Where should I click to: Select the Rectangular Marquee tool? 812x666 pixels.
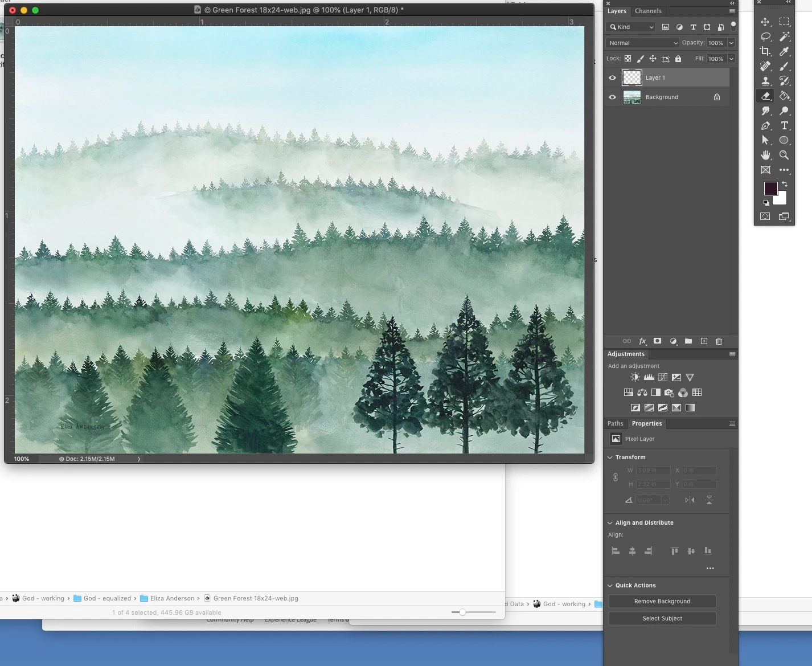784,22
